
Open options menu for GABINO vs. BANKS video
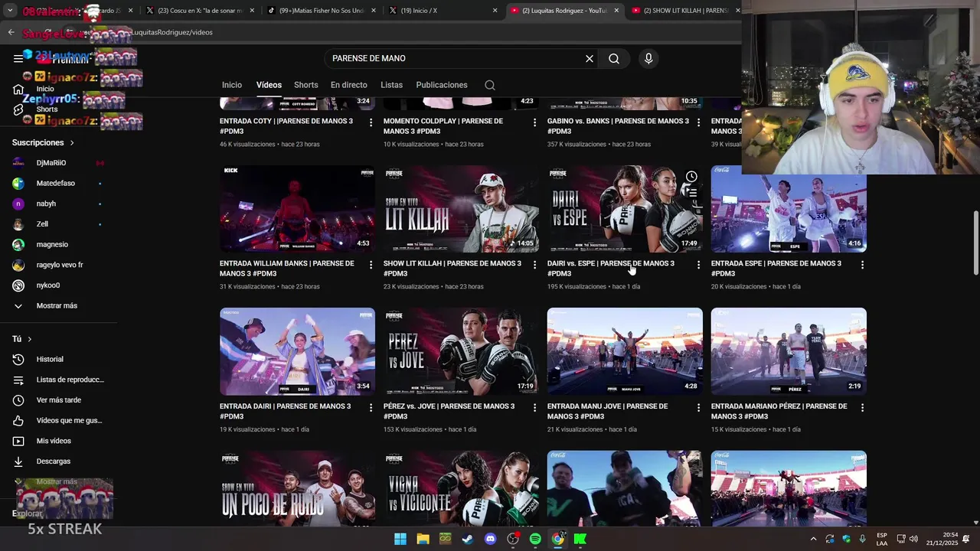[x=698, y=122]
